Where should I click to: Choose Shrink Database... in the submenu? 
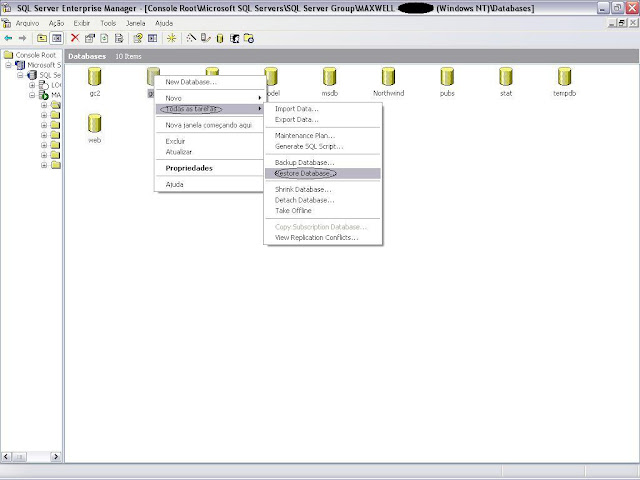323,189
